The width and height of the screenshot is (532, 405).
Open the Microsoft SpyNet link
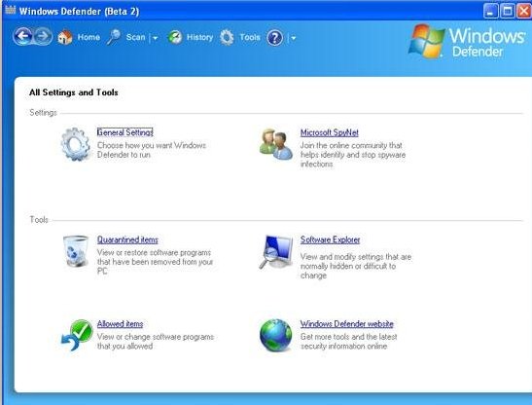point(329,132)
